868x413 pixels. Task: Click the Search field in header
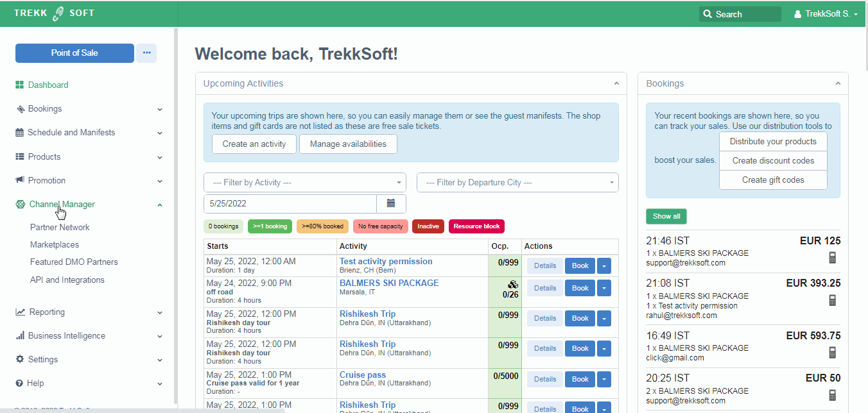(x=740, y=14)
